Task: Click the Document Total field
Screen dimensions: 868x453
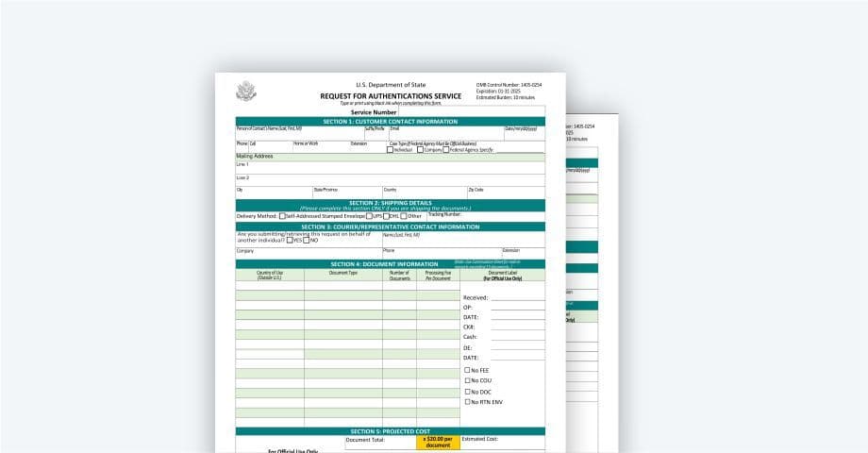Action: pos(381,442)
